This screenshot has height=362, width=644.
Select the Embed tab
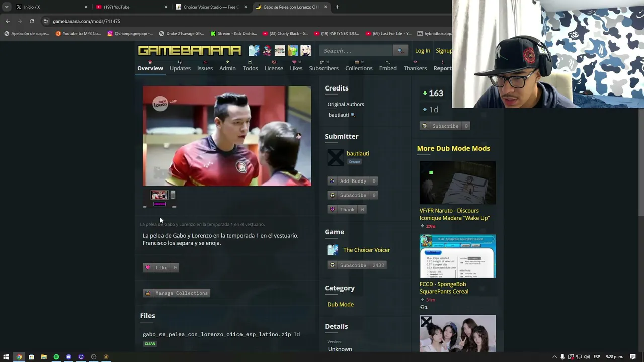(x=388, y=68)
